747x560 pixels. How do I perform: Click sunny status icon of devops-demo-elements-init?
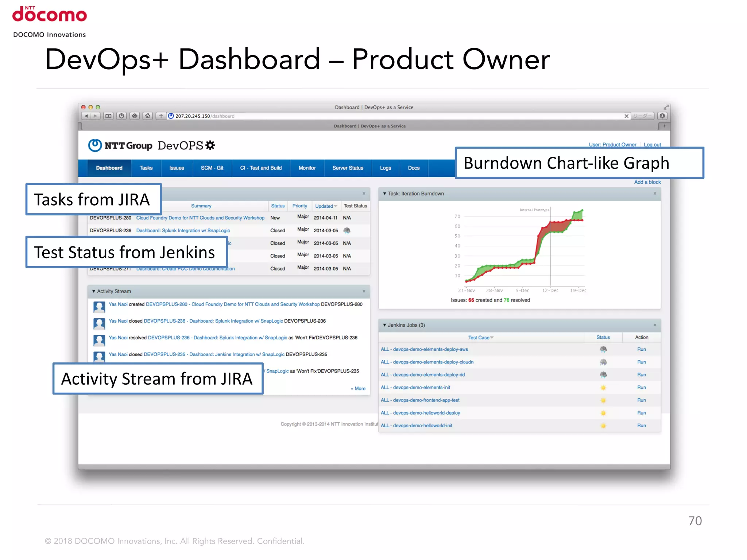point(603,388)
